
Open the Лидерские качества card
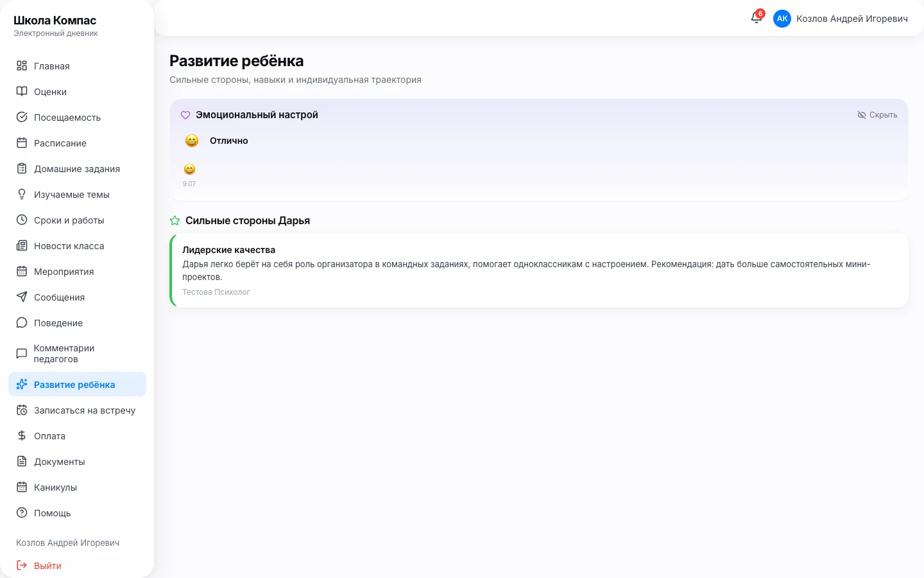539,270
